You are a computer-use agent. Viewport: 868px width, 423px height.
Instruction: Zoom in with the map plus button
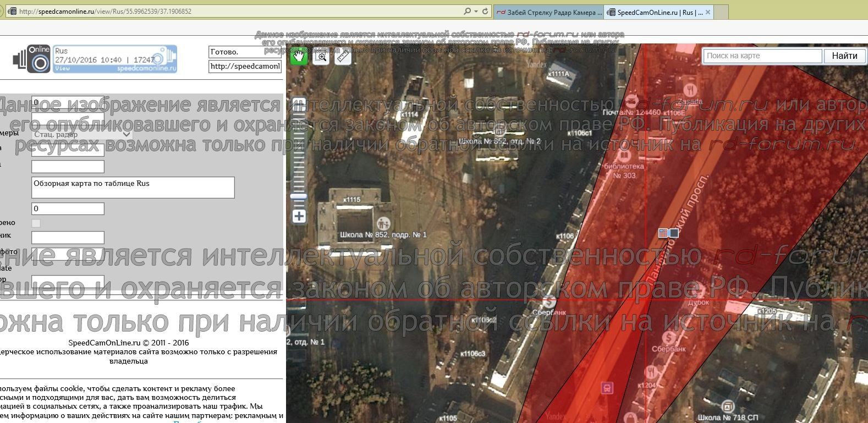click(299, 216)
